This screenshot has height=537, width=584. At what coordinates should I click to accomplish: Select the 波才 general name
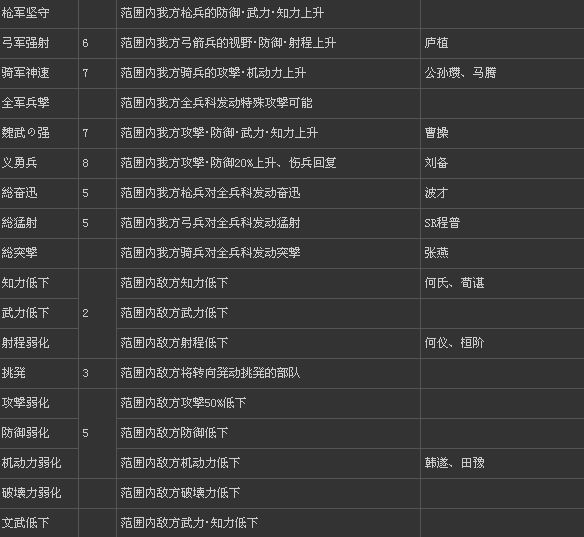pos(437,193)
